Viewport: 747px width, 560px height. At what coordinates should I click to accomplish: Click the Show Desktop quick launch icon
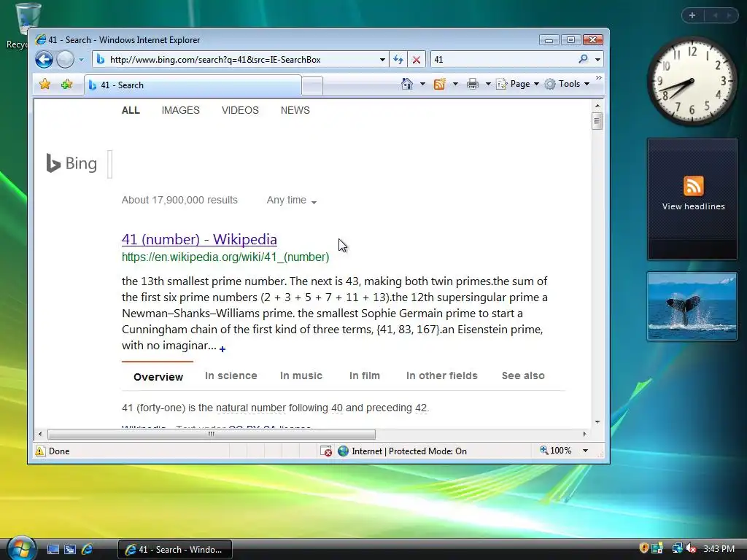[x=53, y=550]
